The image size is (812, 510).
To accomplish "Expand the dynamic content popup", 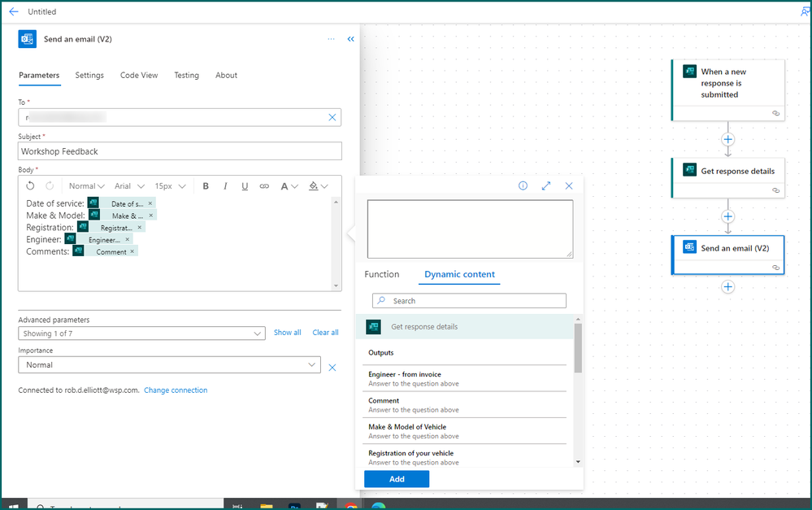I will tap(546, 185).
